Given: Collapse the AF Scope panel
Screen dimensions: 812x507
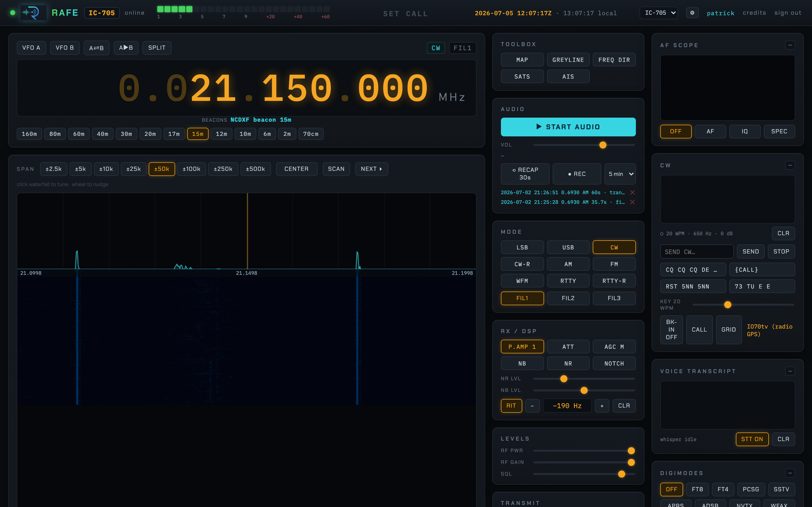Looking at the screenshot, I should [790, 45].
